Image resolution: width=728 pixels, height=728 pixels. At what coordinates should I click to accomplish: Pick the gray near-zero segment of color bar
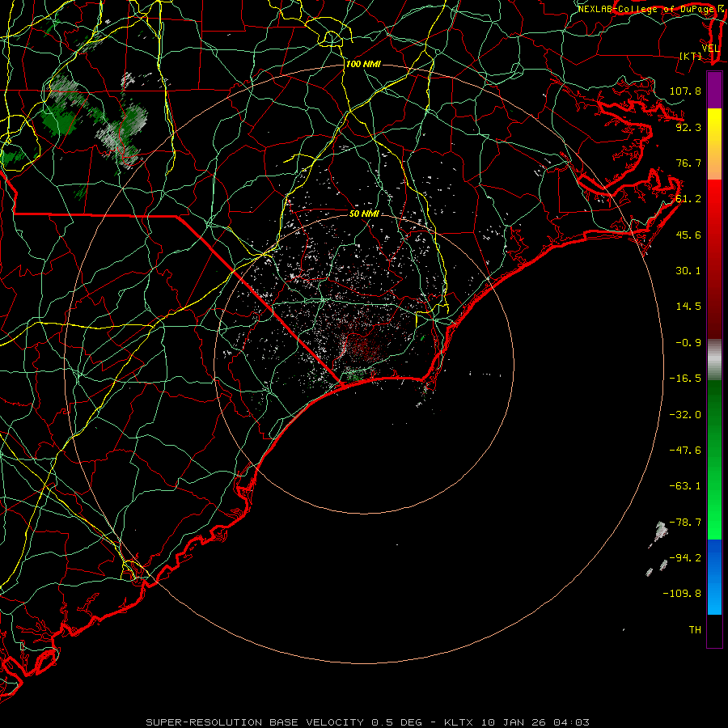coord(714,360)
